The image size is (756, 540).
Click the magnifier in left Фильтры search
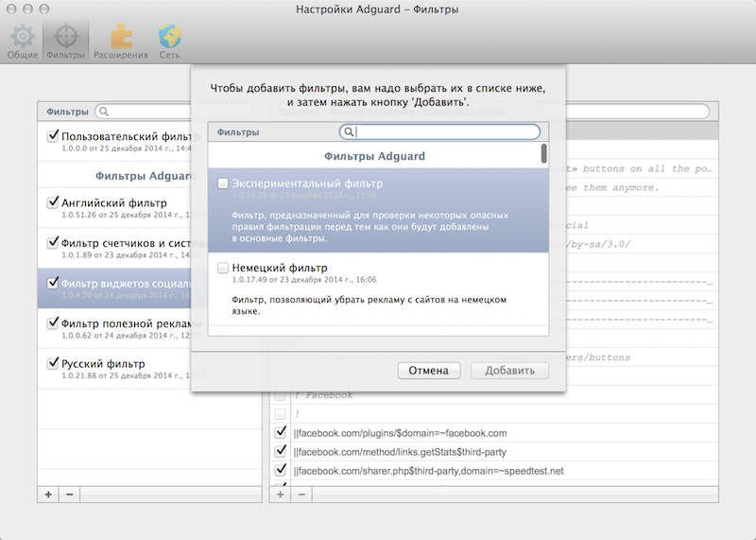click(104, 112)
